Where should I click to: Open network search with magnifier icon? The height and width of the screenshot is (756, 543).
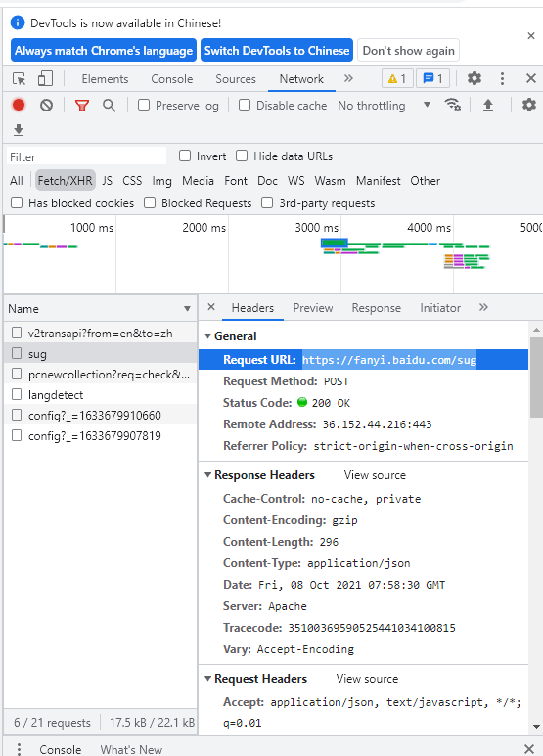[x=109, y=105]
